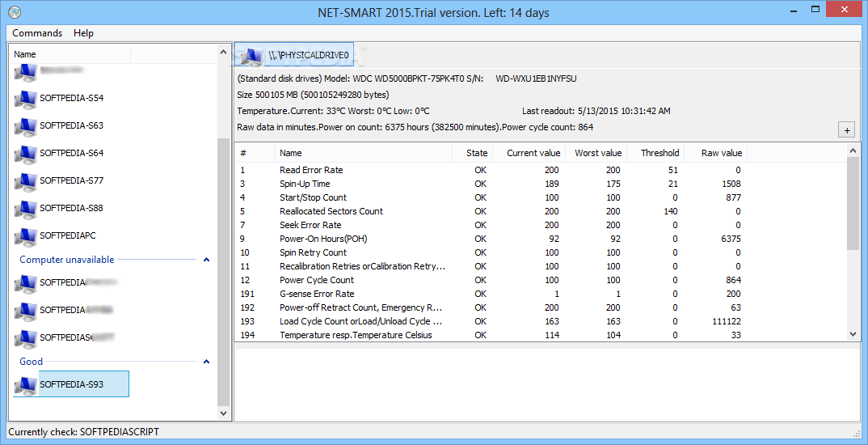Click raw value 111122 in the table
The height and width of the screenshot is (445, 868).
(x=726, y=321)
